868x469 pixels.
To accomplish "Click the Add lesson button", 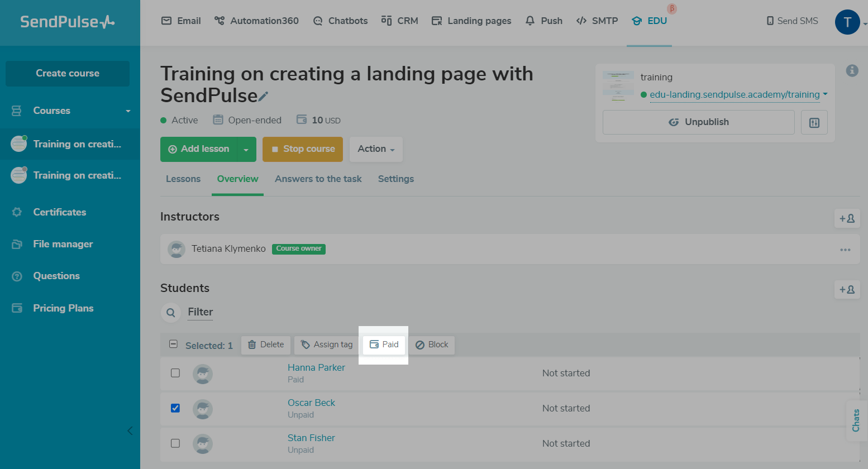I will [x=199, y=149].
